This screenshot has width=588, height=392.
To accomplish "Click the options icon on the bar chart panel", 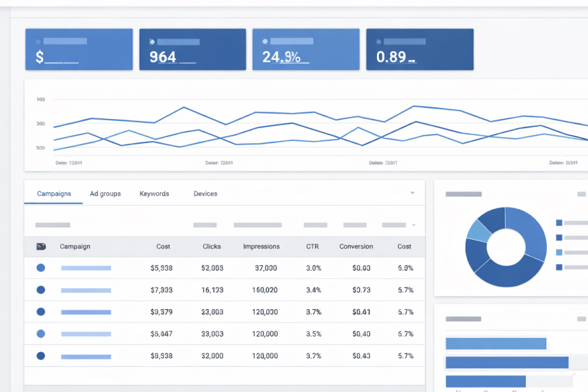I will click(581, 319).
